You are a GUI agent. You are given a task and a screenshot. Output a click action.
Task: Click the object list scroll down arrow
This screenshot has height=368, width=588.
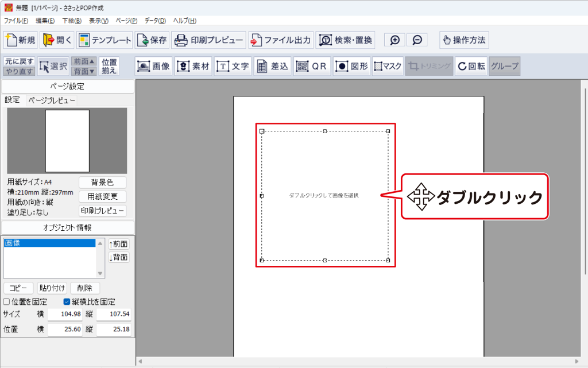[x=100, y=274]
